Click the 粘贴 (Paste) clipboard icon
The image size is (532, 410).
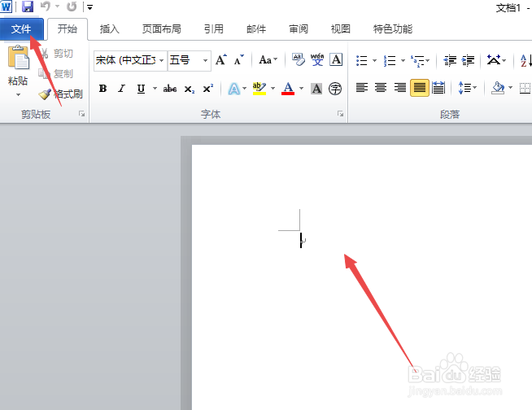pos(19,58)
